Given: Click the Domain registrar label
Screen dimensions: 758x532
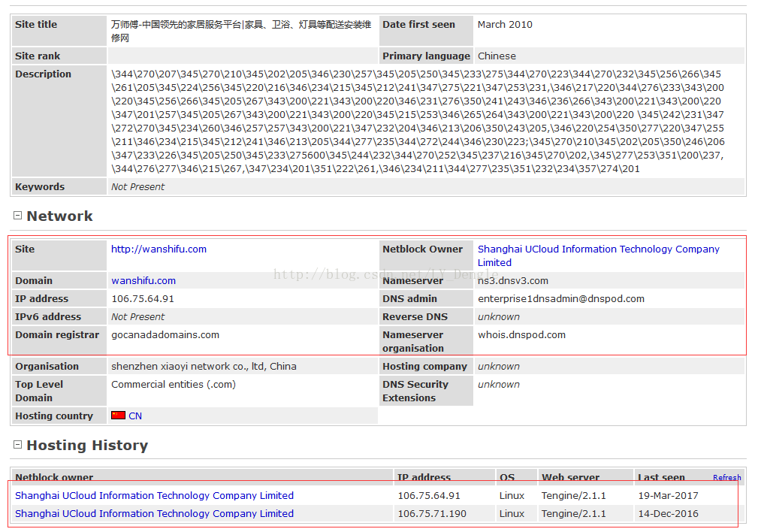Looking at the screenshot, I should tap(57, 334).
